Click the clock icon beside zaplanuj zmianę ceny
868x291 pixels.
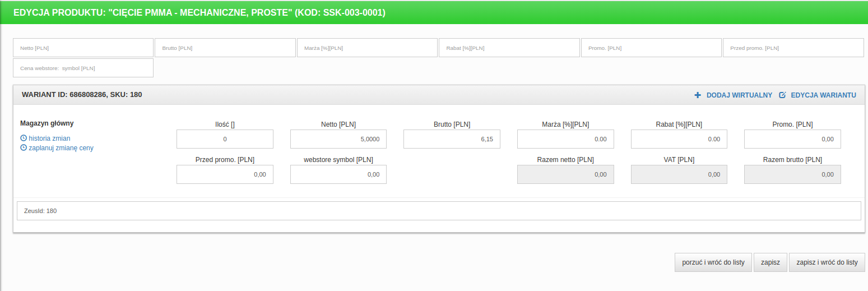point(24,149)
